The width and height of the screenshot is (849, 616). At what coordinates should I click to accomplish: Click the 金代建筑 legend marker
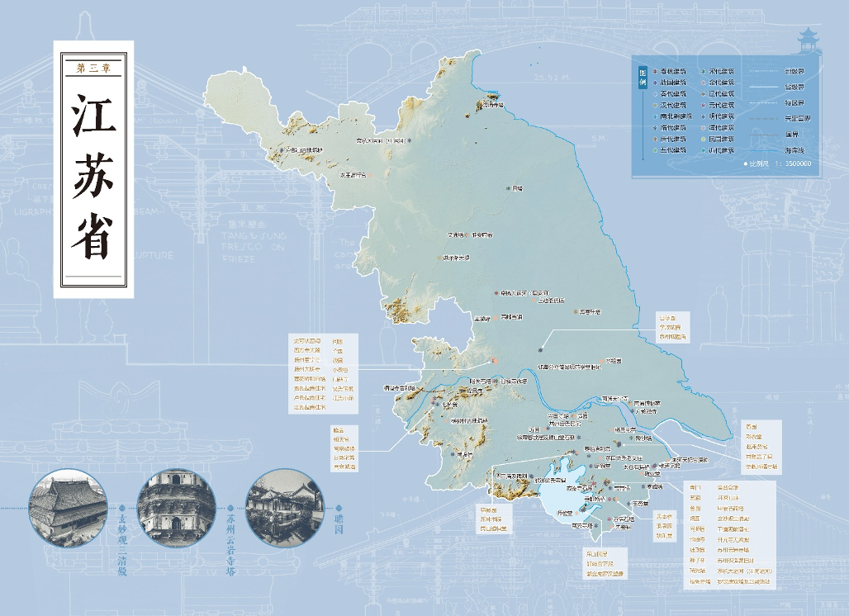tap(704, 83)
